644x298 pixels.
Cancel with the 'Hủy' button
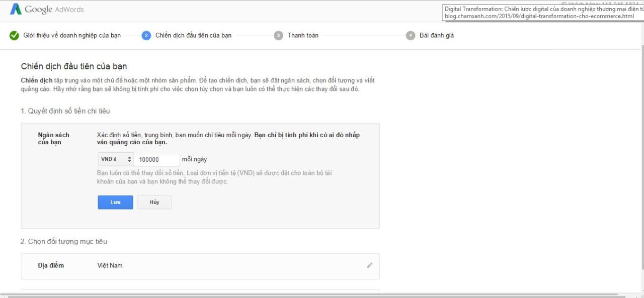[154, 202]
